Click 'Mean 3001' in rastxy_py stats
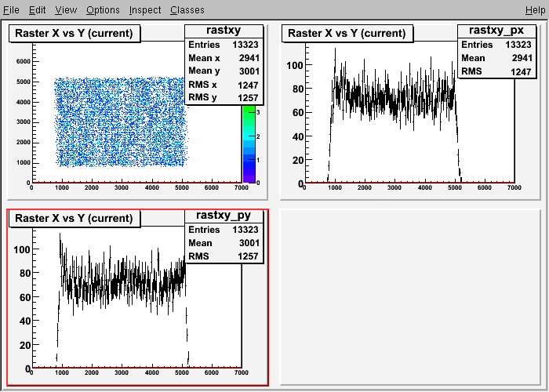The width and height of the screenshot is (549, 392). [x=224, y=243]
